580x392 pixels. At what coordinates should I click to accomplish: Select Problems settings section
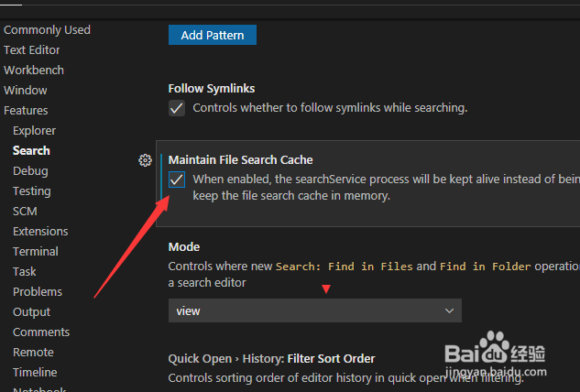pos(38,292)
